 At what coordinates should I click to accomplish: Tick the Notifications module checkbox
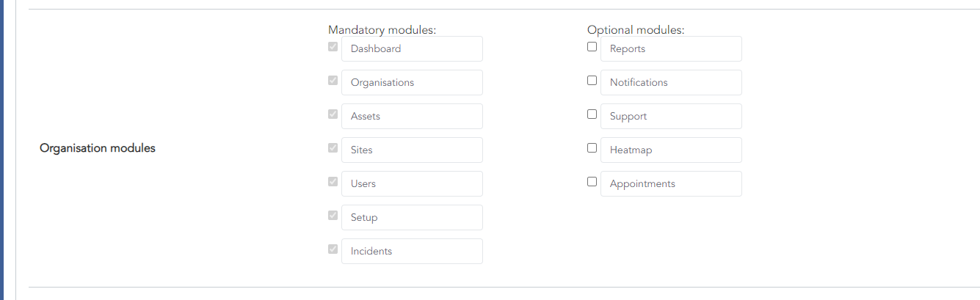[x=592, y=81]
